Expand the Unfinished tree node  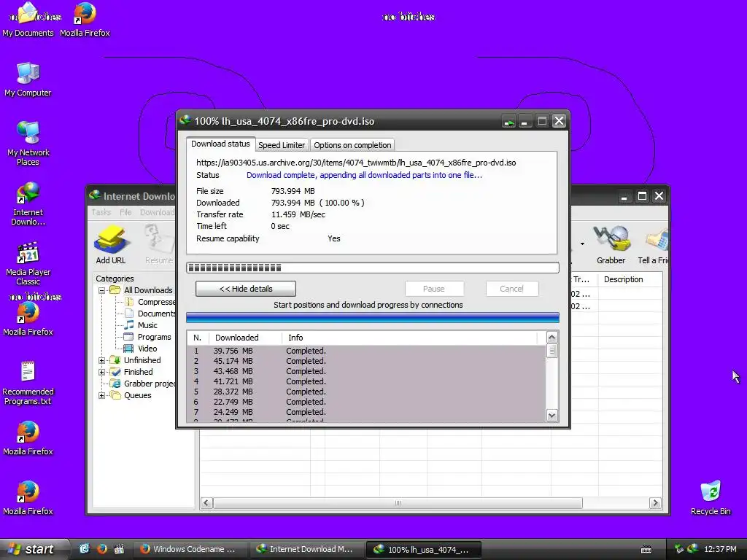[x=101, y=360]
